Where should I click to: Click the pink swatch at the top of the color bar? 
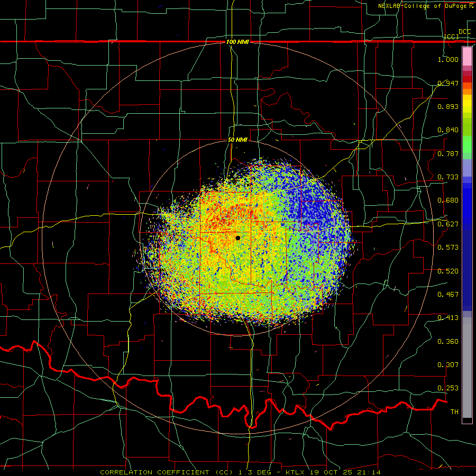tap(467, 56)
